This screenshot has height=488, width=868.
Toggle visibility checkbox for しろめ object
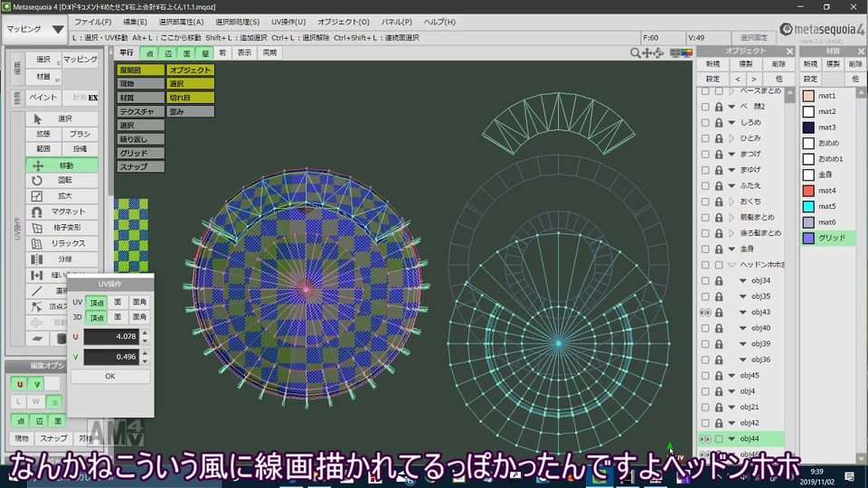[705, 122]
